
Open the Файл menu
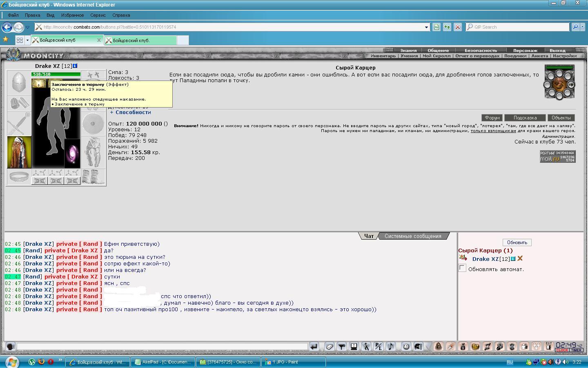pyautogui.click(x=13, y=15)
